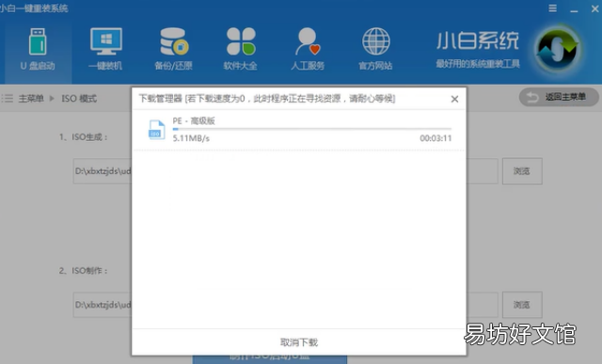Click the 5.11MB/s download speed
This screenshot has height=364, width=602.
pos(191,138)
